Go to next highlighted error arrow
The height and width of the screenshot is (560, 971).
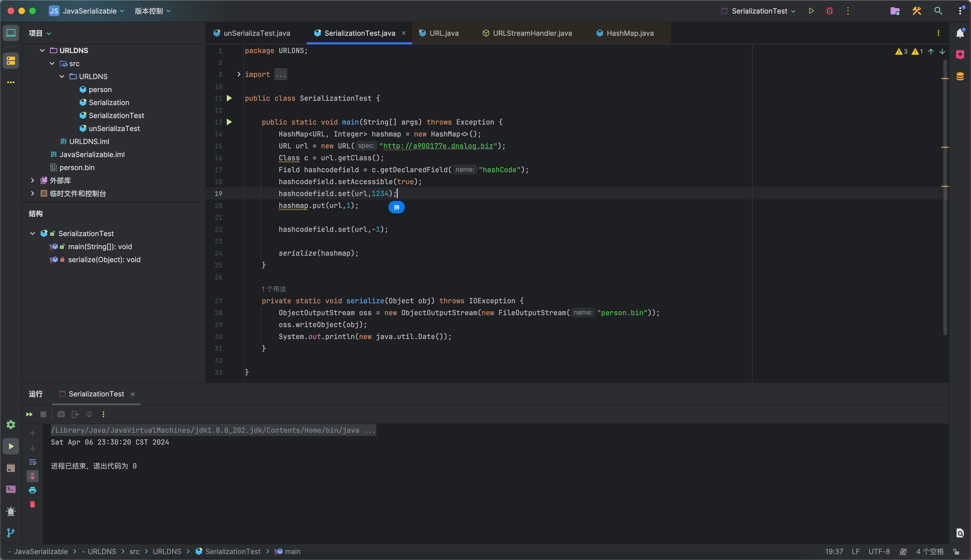(942, 51)
